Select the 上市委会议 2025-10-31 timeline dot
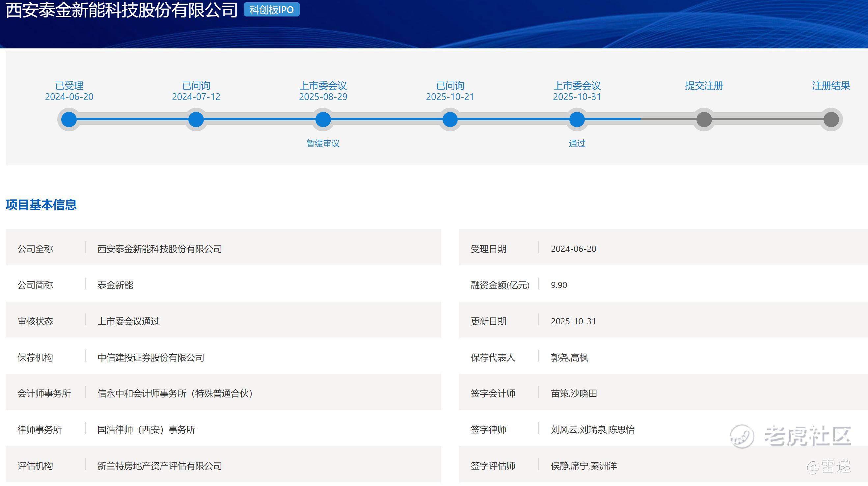Viewport: 868px width, 486px height. click(577, 119)
